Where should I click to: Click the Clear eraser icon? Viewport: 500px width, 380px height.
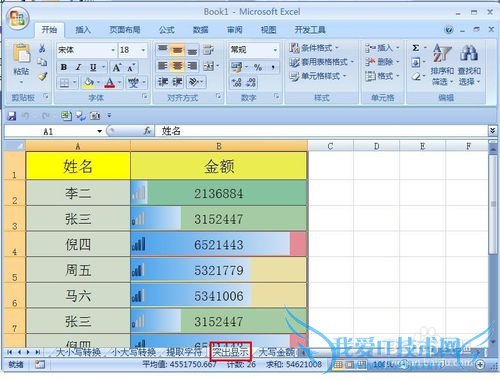point(416,77)
